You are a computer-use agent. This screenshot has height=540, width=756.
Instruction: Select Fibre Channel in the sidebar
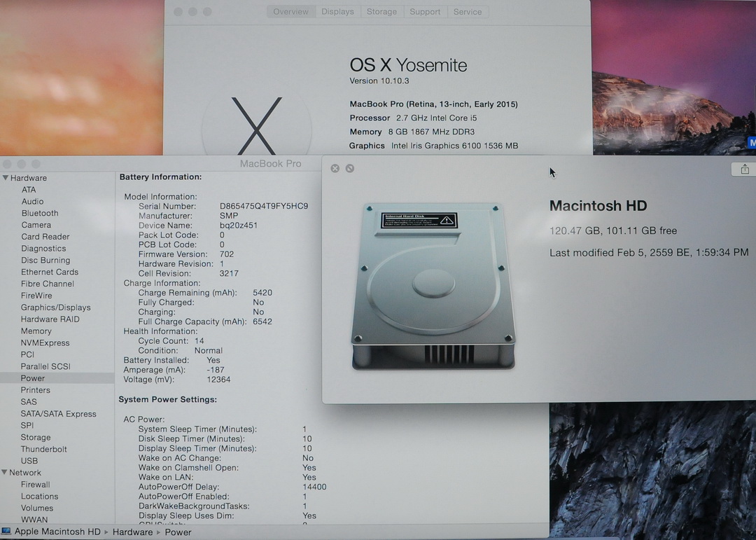tap(48, 284)
